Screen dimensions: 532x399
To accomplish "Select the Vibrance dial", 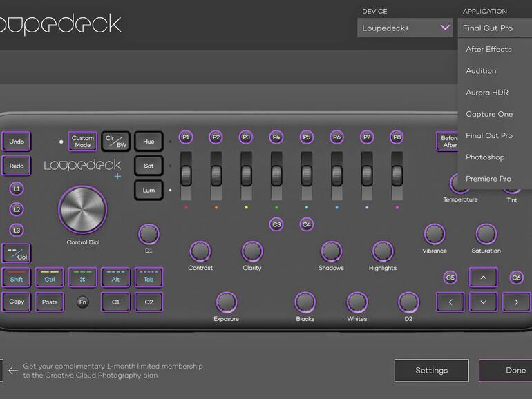I will [435, 234].
